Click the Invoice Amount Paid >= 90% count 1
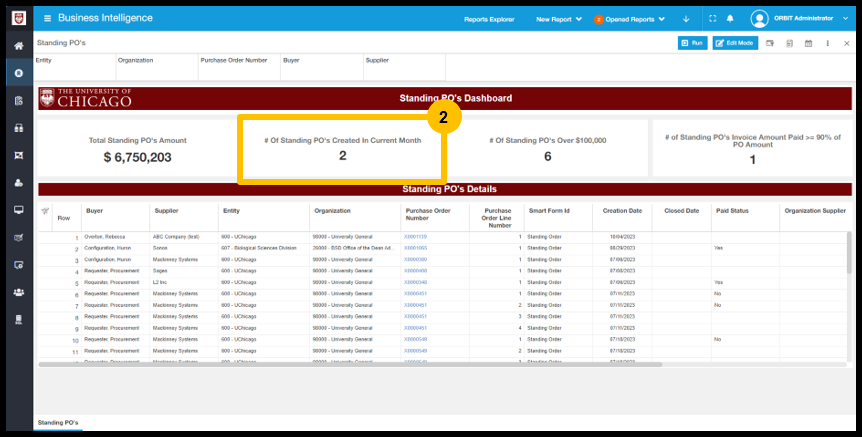Viewport: 862px width, 437px height. 753,160
